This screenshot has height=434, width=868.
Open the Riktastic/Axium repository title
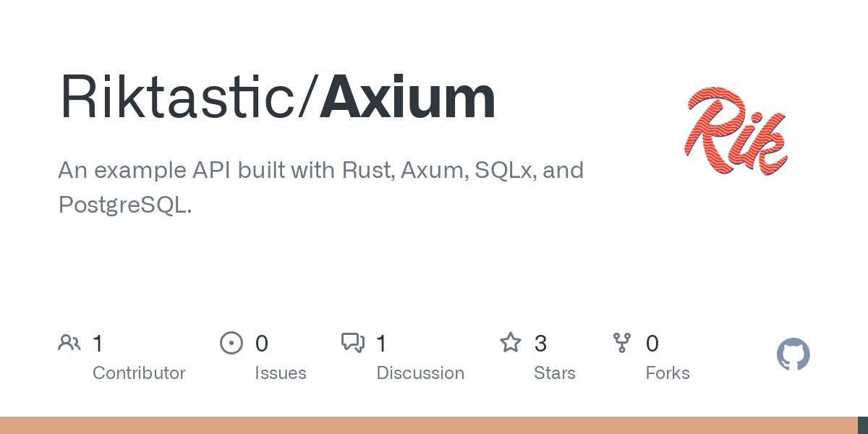[x=277, y=98]
